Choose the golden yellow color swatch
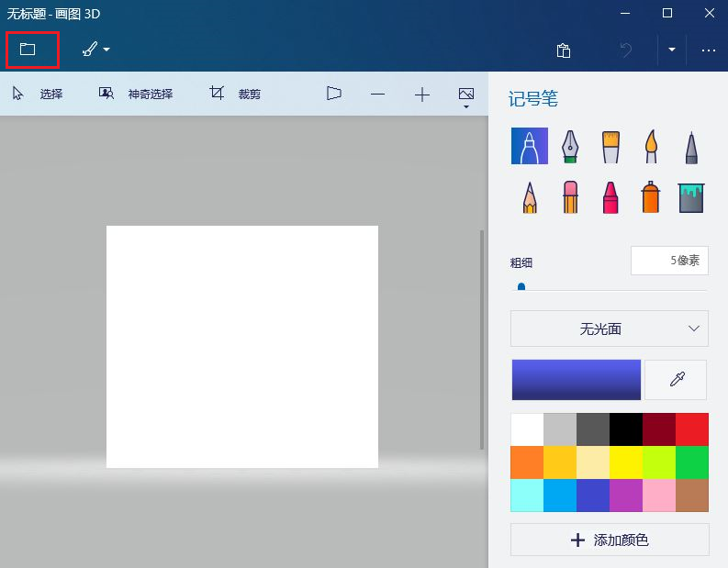This screenshot has height=568, width=728. click(560, 462)
